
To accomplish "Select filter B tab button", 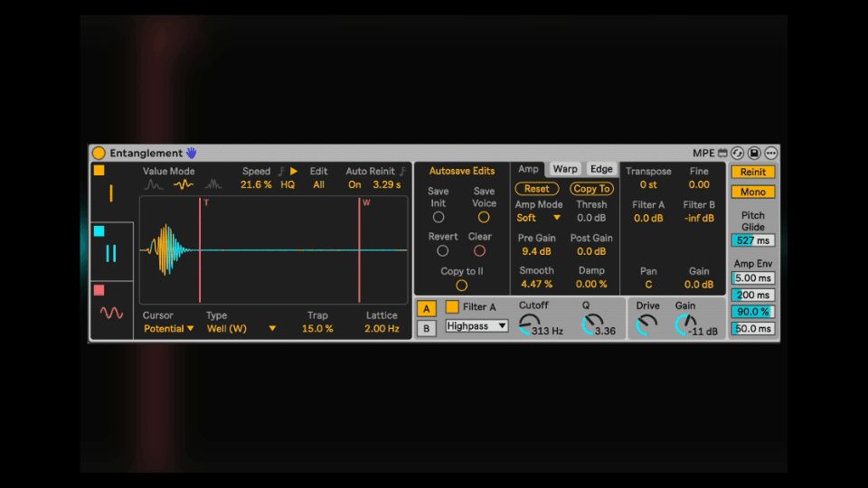I will point(426,328).
